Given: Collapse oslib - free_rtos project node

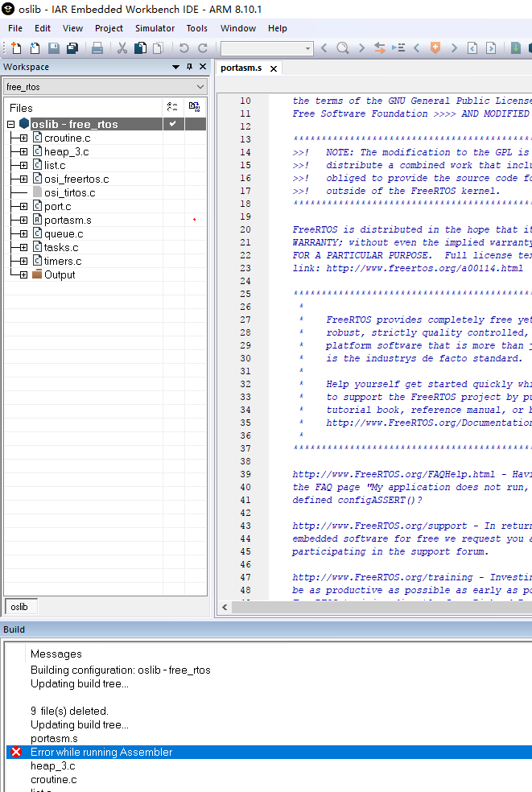Looking at the screenshot, I should click(x=10, y=124).
